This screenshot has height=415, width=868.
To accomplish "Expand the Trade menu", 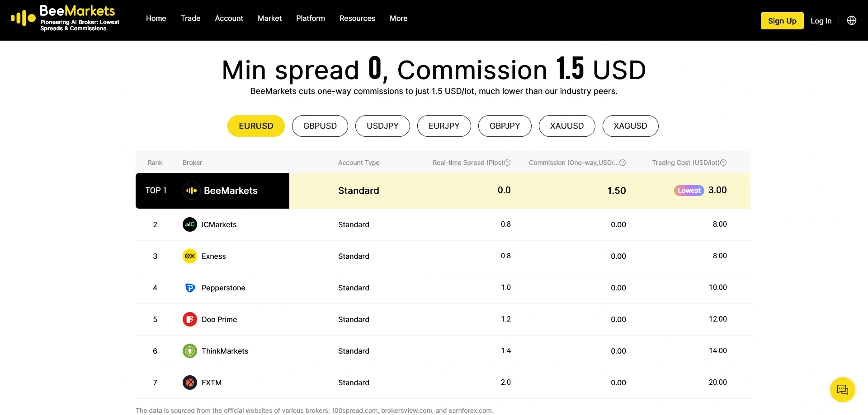I will point(190,19).
